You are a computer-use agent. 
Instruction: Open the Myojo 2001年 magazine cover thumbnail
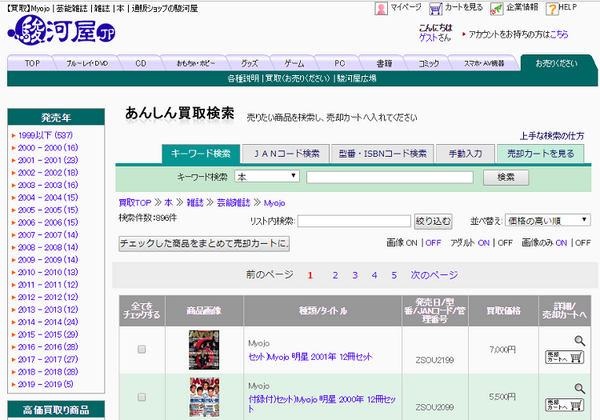pyautogui.click(x=204, y=350)
